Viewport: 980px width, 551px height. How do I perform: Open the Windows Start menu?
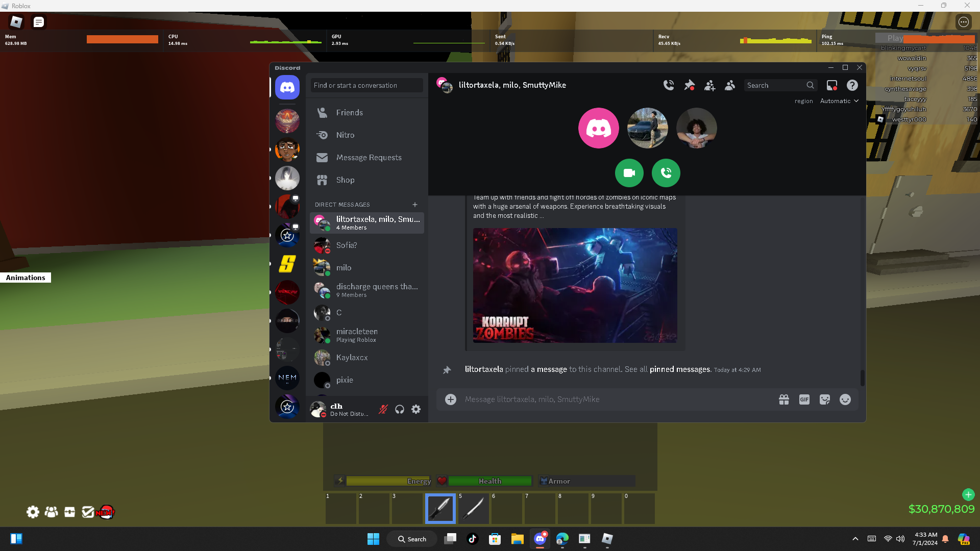[x=374, y=539]
